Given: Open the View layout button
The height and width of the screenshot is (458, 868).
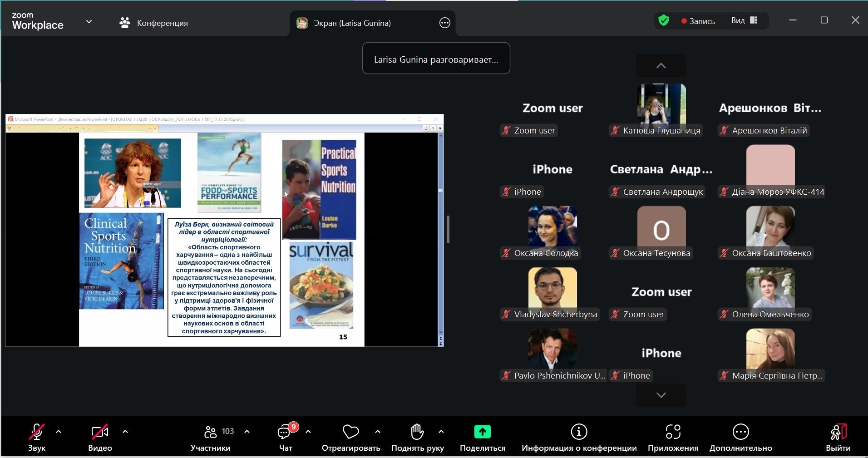Looking at the screenshot, I should (x=744, y=20).
